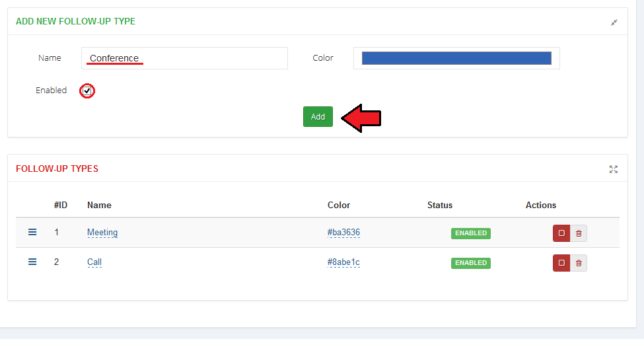
Task: Click the Name field label in the form
Action: [50, 58]
